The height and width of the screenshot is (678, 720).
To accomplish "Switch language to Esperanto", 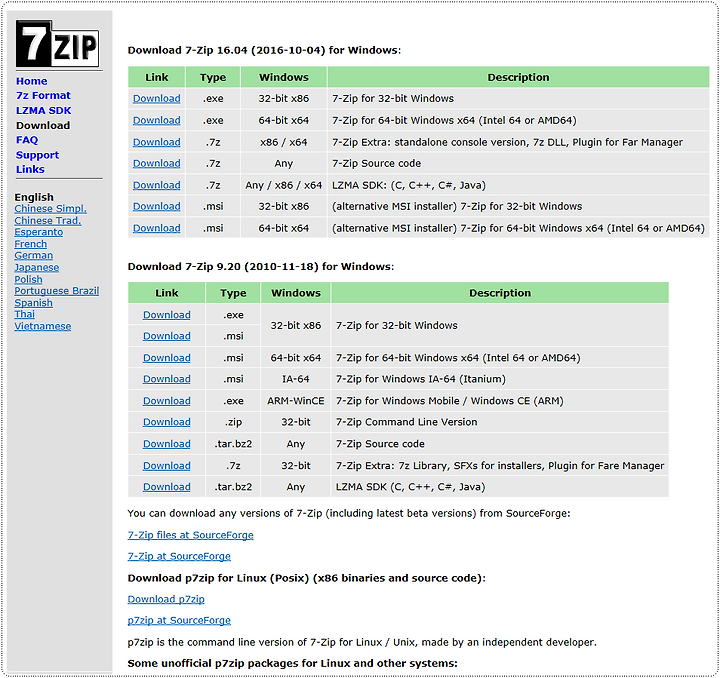I will pos(39,232).
